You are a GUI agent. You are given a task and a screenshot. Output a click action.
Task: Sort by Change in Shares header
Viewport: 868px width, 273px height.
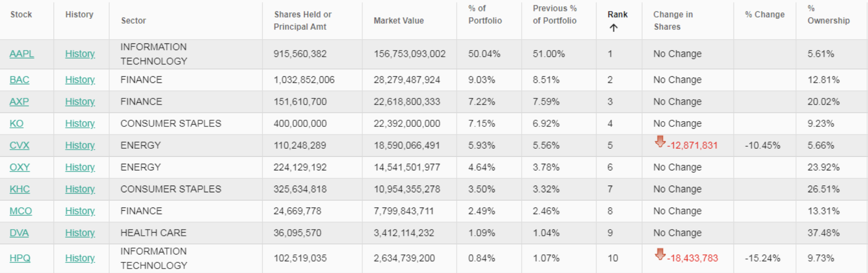click(673, 21)
